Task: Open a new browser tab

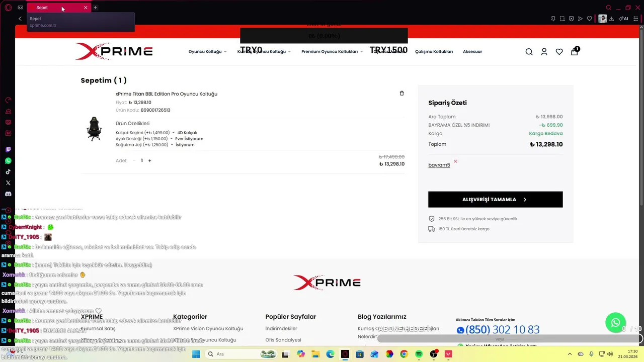Action: click(95, 8)
